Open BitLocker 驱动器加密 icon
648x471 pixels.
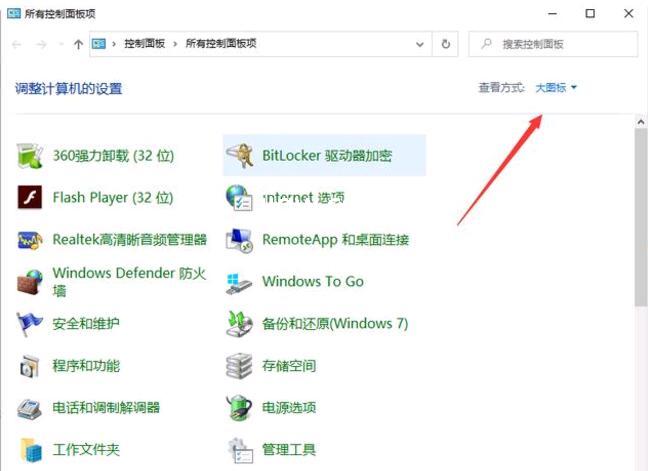(x=240, y=156)
